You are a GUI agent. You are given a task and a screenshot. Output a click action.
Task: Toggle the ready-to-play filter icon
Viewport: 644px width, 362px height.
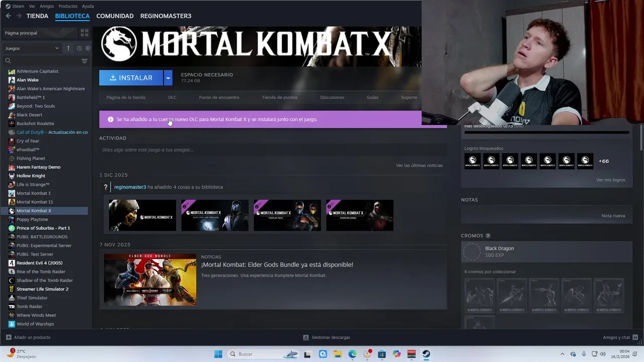tap(88, 48)
